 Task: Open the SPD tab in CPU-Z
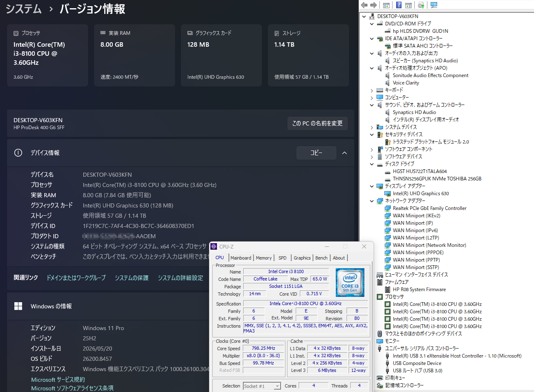[x=283, y=258]
